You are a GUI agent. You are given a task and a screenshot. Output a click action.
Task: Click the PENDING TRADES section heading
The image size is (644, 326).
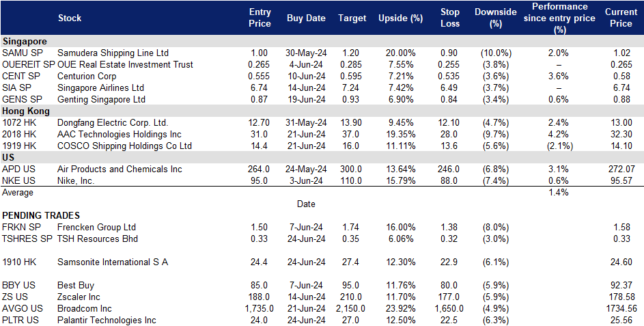[x=42, y=215]
